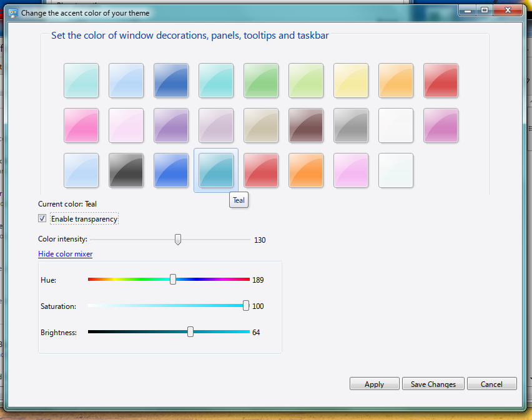
Task: Select the light sky-blue swatch in first row
Action: pyautogui.click(x=126, y=81)
